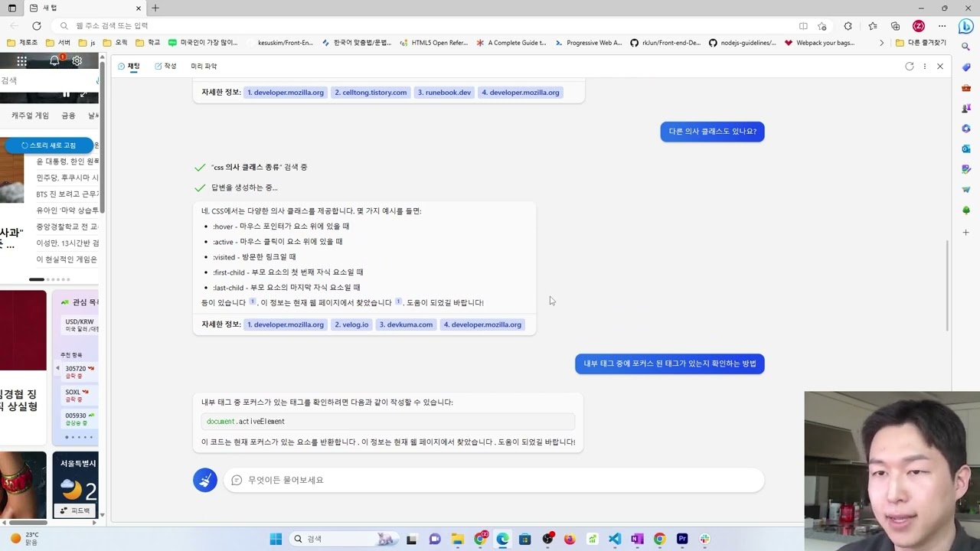Show more bookmarks with chevron

point(881,43)
